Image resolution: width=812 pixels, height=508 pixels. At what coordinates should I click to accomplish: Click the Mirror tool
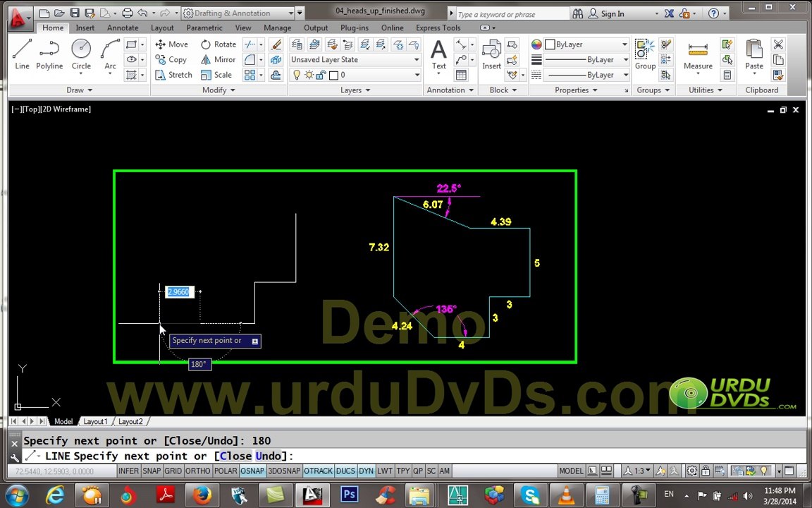click(x=218, y=59)
